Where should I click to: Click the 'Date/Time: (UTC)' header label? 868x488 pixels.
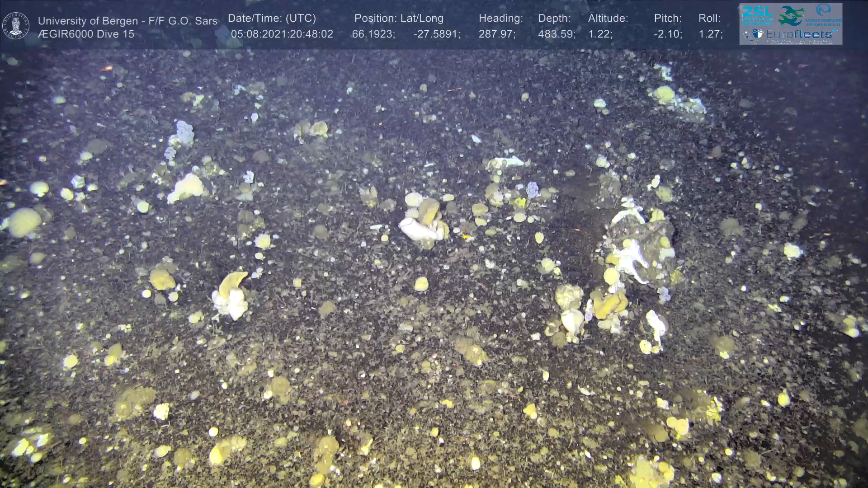pyautogui.click(x=272, y=19)
